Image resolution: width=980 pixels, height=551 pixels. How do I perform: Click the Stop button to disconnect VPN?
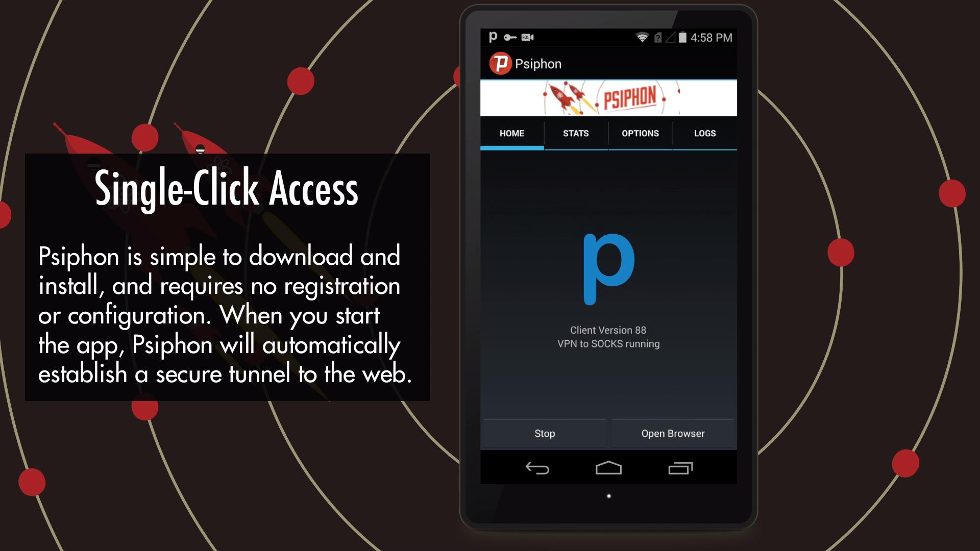pyautogui.click(x=544, y=433)
